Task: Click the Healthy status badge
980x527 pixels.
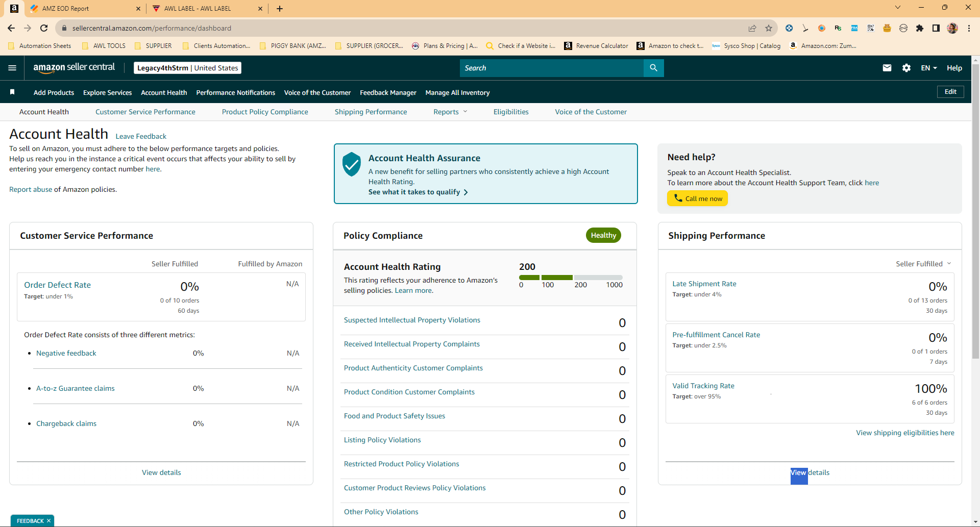Action: pos(603,235)
